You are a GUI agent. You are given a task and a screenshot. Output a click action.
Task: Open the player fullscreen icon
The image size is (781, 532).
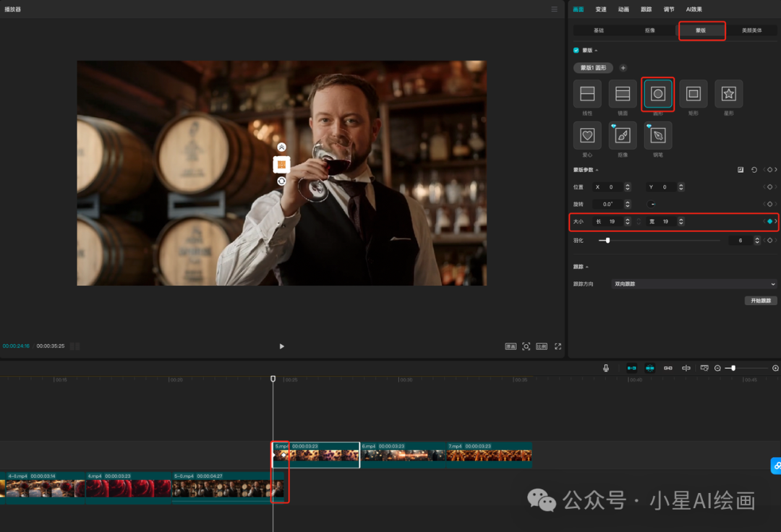(x=558, y=346)
